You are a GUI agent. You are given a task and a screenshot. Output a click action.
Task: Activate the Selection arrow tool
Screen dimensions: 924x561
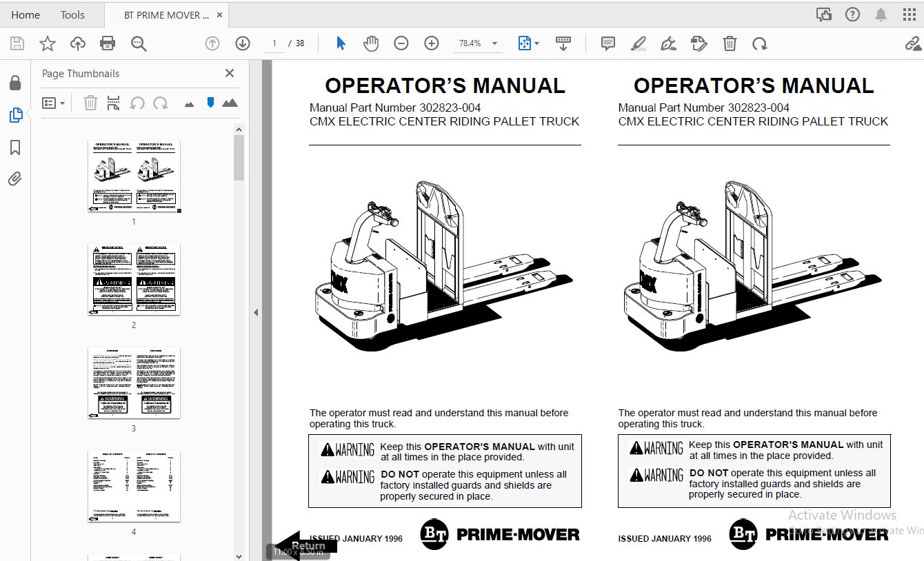point(341,43)
